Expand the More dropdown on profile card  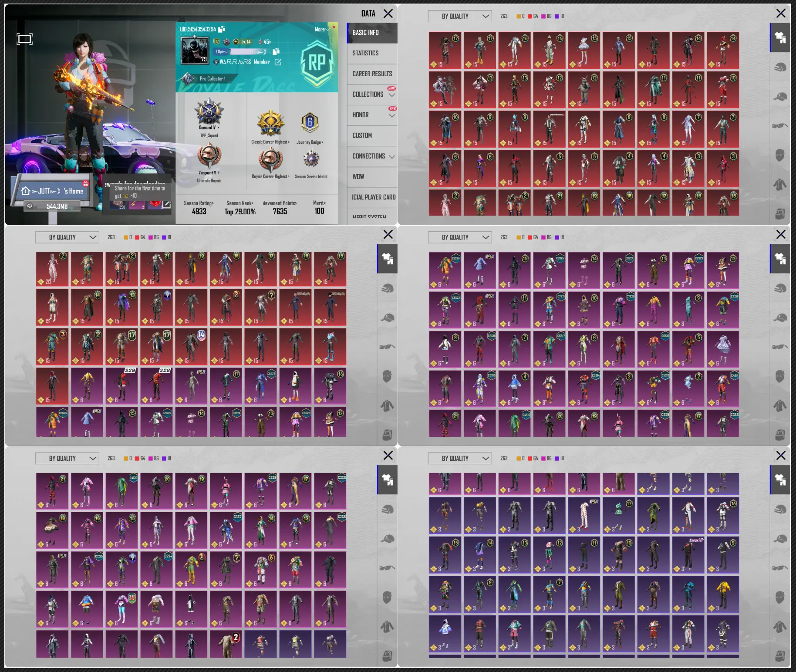click(x=322, y=29)
